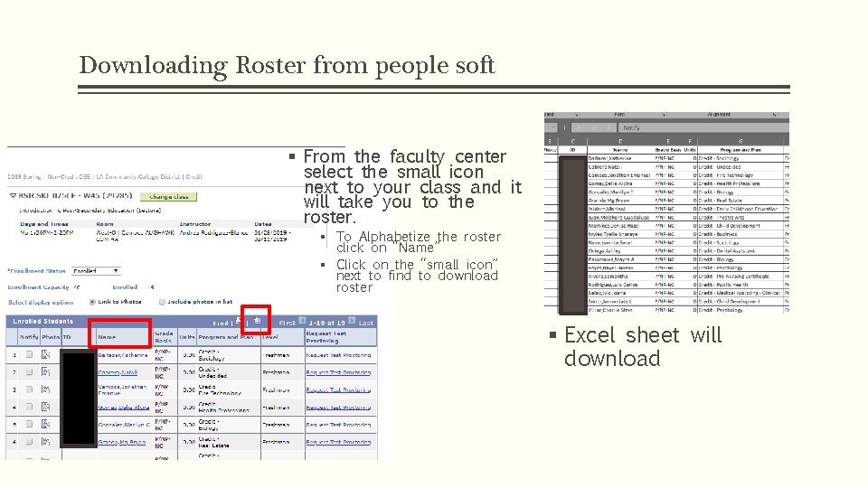Click Request Test Proctoring for Campos,Jonathan
This screenshot has width=868, height=488.
(338, 390)
